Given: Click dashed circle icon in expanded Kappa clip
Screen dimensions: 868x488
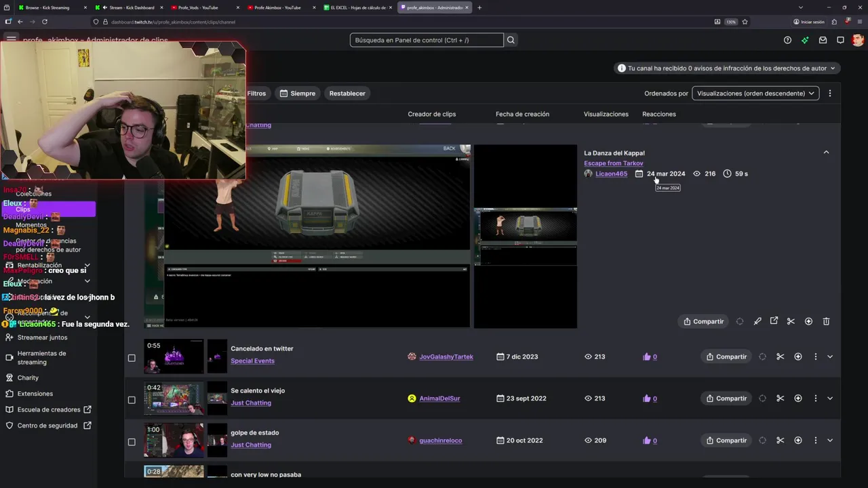Looking at the screenshot, I should tap(740, 321).
